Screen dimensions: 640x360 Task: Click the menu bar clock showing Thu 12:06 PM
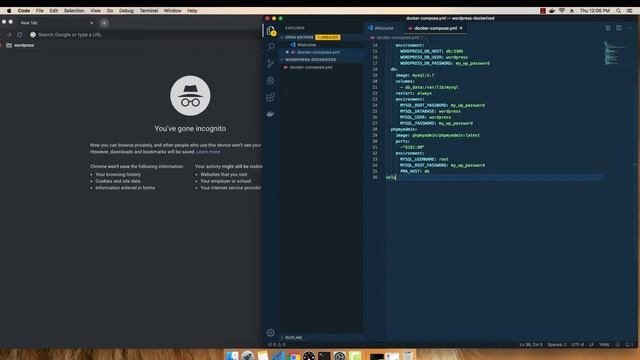coord(595,11)
